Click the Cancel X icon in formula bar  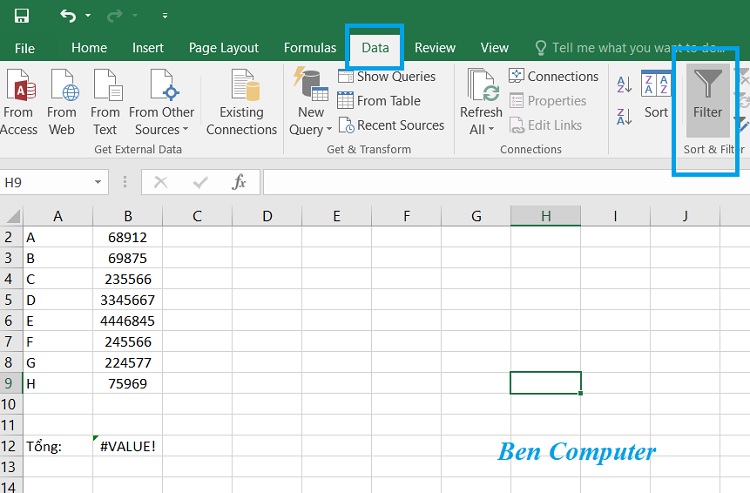coord(161,182)
